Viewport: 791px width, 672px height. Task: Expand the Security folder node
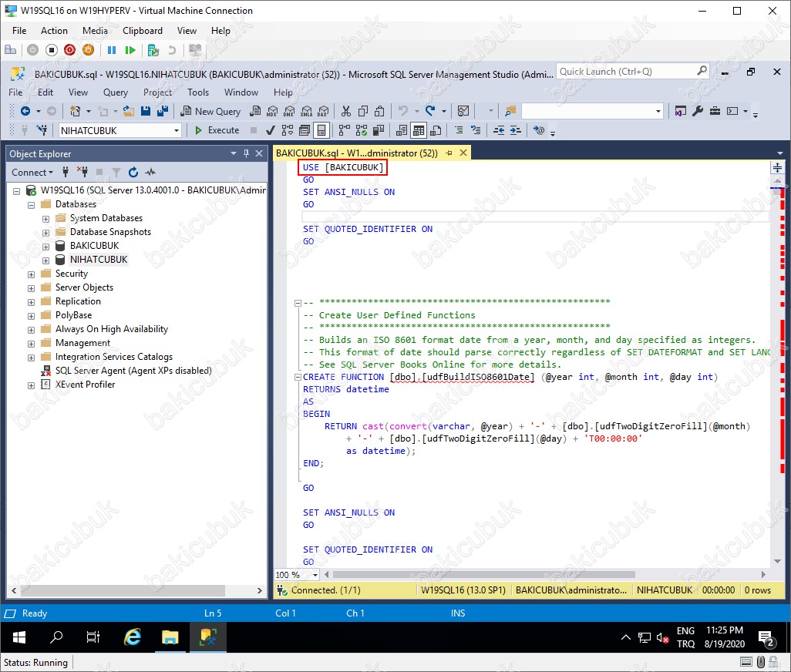[32, 274]
